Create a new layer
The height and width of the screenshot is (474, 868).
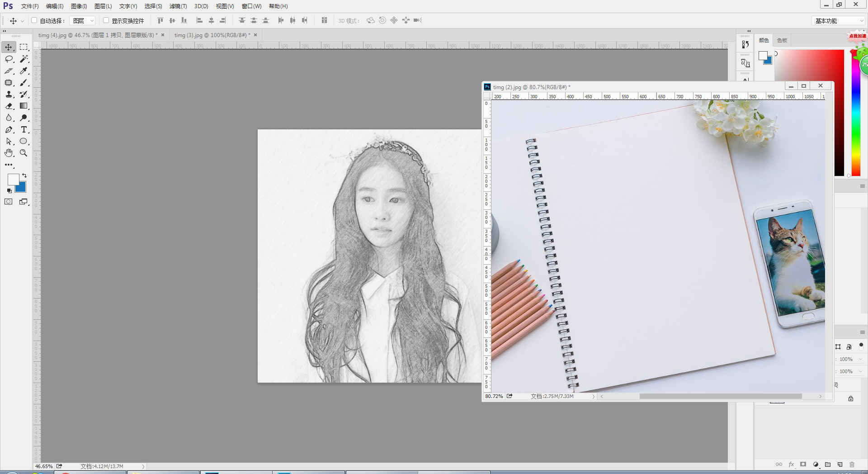click(840, 465)
